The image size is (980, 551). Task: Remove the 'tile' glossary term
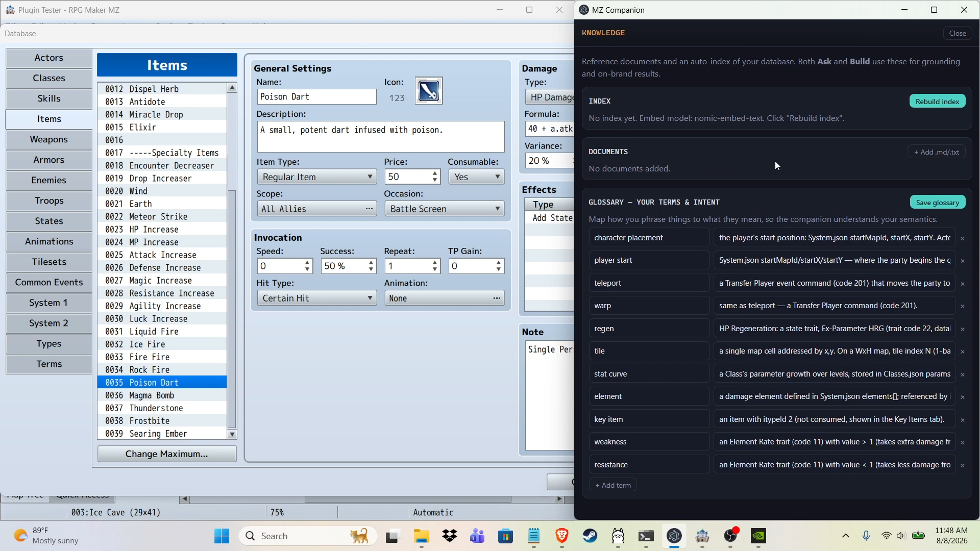(x=963, y=352)
